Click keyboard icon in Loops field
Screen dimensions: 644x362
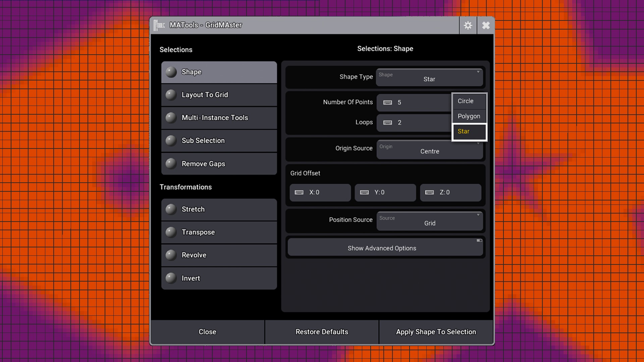(x=388, y=123)
